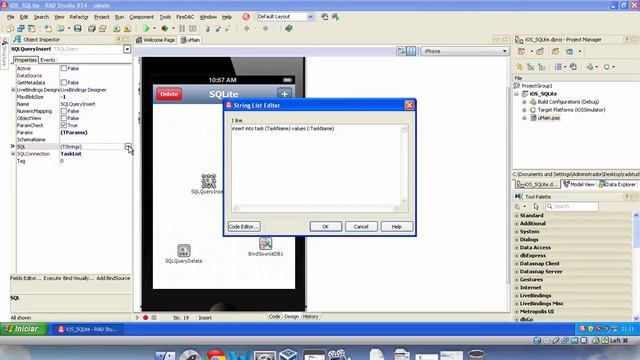The width and height of the screenshot is (640, 360).
Task: Select the iOS_SQLite project node
Action: pos(543,94)
